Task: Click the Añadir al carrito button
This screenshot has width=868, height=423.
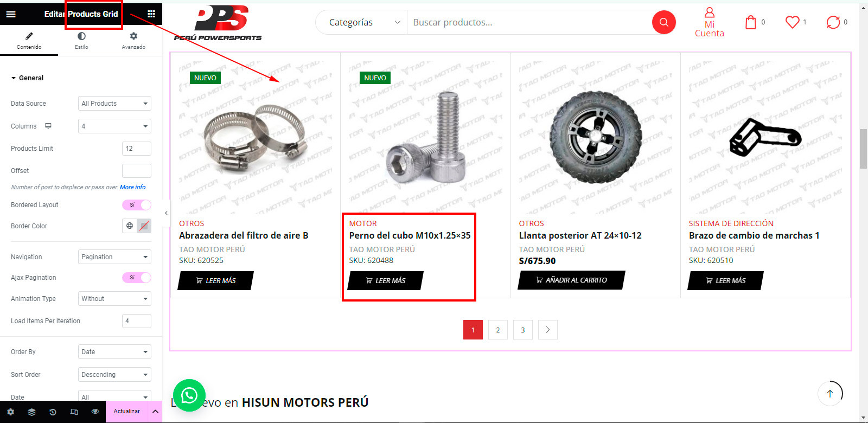Action: pos(571,280)
